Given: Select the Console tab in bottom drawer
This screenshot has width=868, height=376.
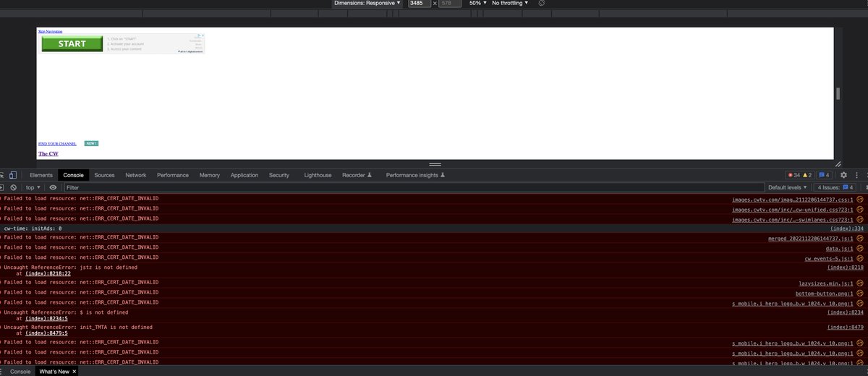Looking at the screenshot, I should tap(20, 371).
